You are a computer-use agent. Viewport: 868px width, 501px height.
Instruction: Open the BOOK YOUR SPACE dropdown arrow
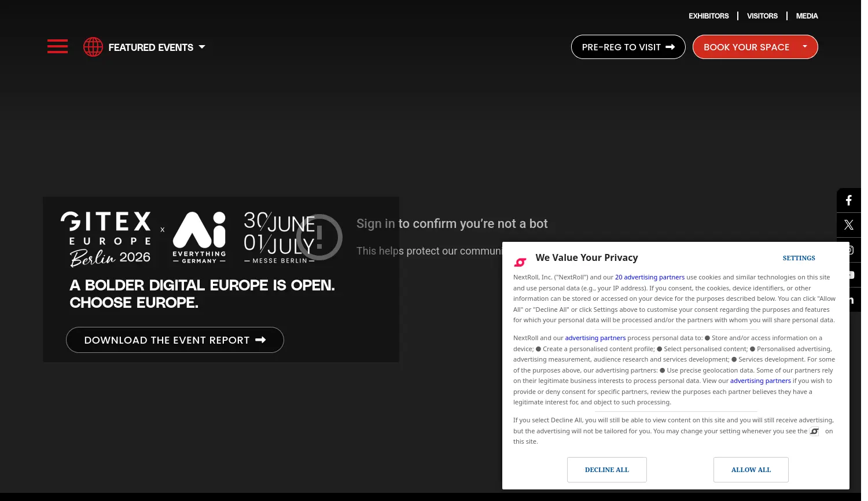[x=805, y=46]
